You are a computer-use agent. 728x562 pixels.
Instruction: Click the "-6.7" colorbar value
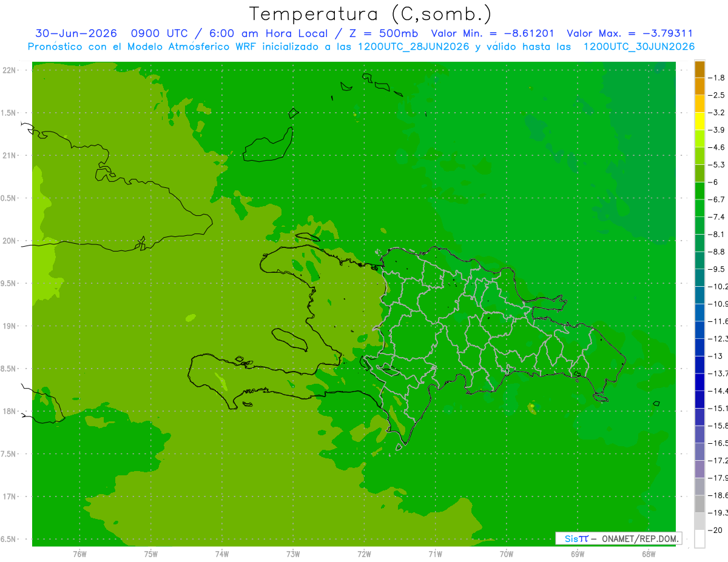tap(716, 199)
